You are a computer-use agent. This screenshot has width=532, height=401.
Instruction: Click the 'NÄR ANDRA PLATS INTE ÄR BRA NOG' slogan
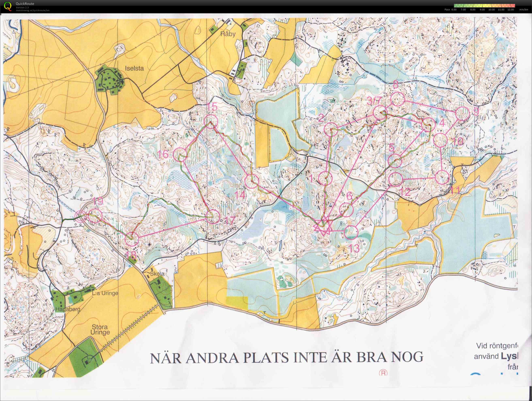(x=286, y=358)
